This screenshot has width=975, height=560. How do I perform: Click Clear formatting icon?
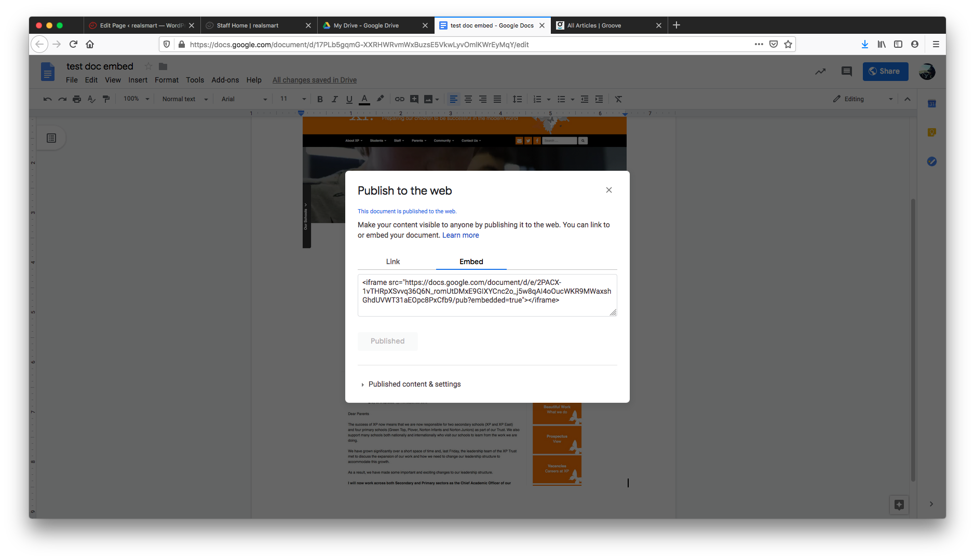[618, 99]
